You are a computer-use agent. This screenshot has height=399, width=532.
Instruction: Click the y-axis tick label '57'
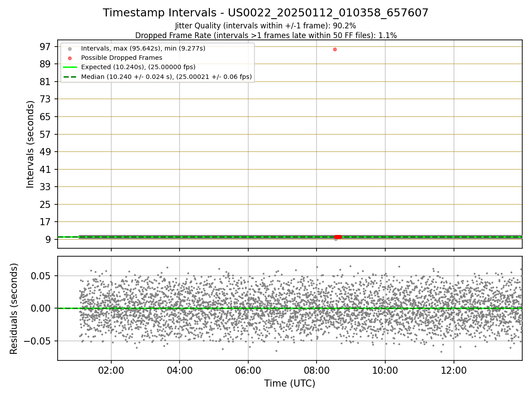click(45, 134)
